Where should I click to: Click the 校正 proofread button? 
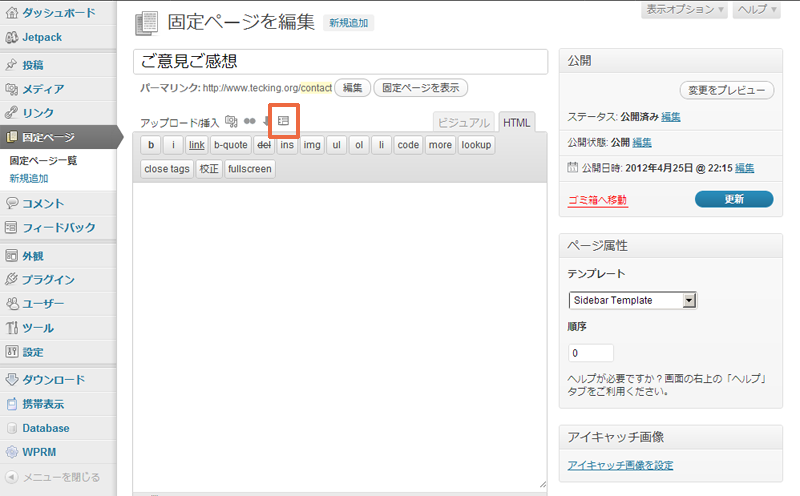[209, 169]
